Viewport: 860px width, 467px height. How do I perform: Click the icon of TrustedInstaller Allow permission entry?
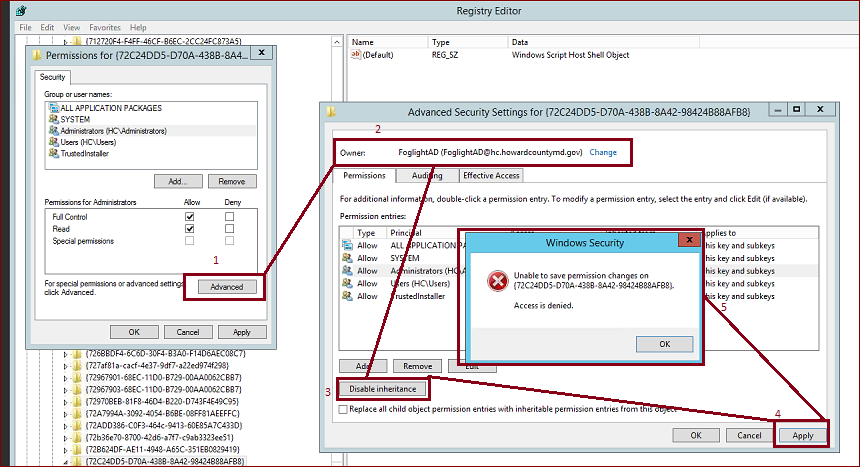[347, 295]
